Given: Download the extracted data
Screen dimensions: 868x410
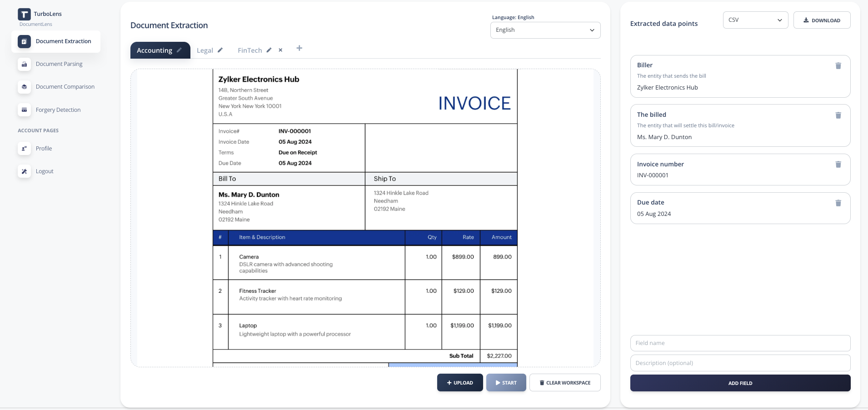Looking at the screenshot, I should tap(821, 20).
